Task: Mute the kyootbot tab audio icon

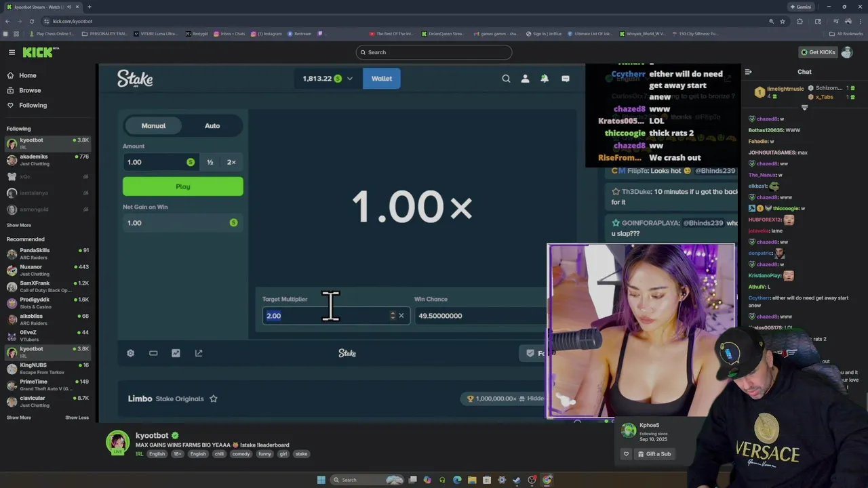Action: point(69,7)
